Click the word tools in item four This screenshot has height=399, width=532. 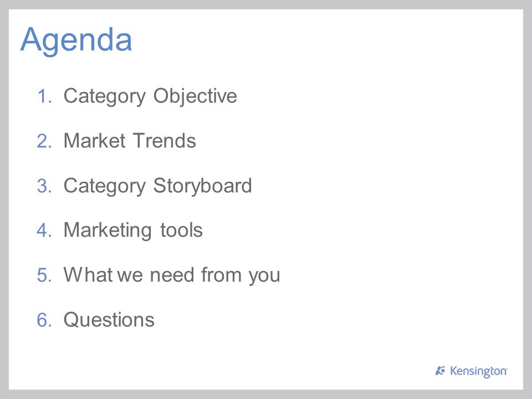[181, 231]
